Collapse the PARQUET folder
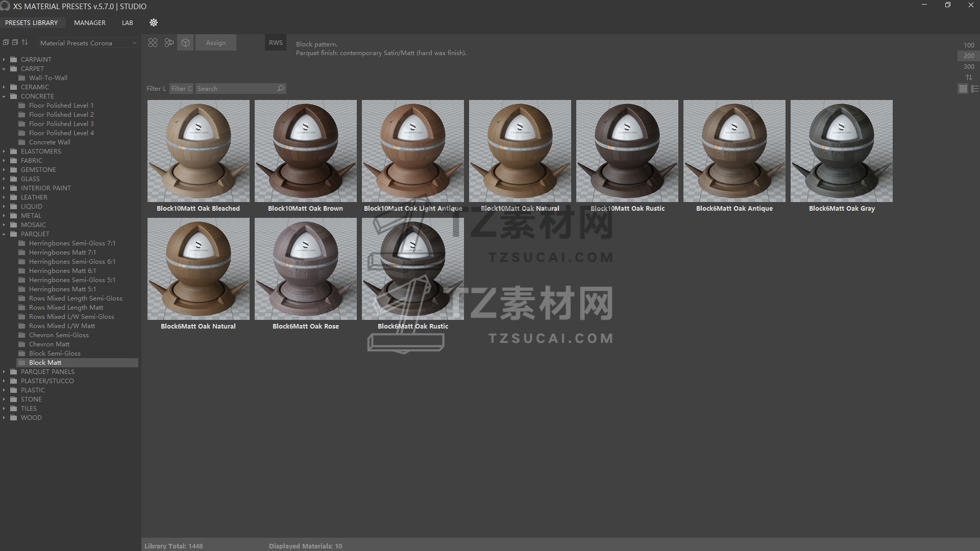Viewport: 980px width, 551px height. coord(4,234)
